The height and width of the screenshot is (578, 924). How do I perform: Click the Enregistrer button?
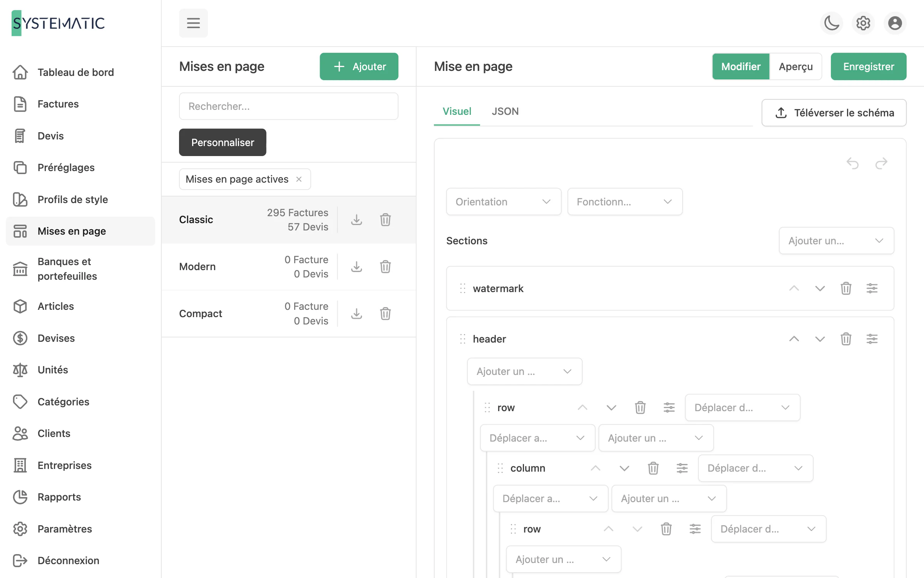(x=869, y=67)
